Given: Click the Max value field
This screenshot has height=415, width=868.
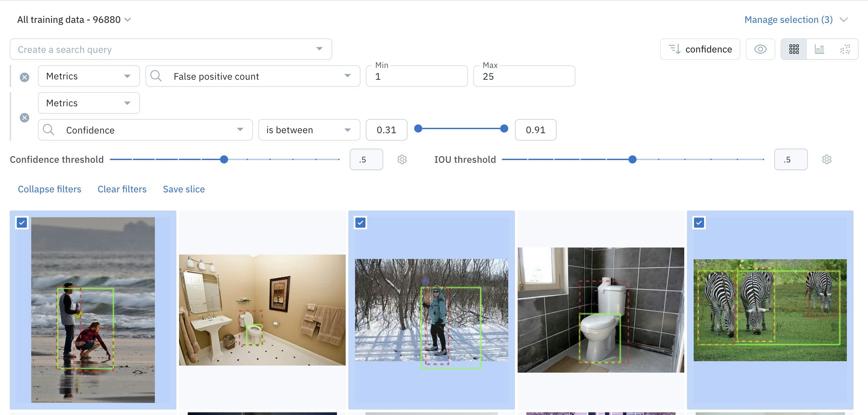Looking at the screenshot, I should 524,76.
